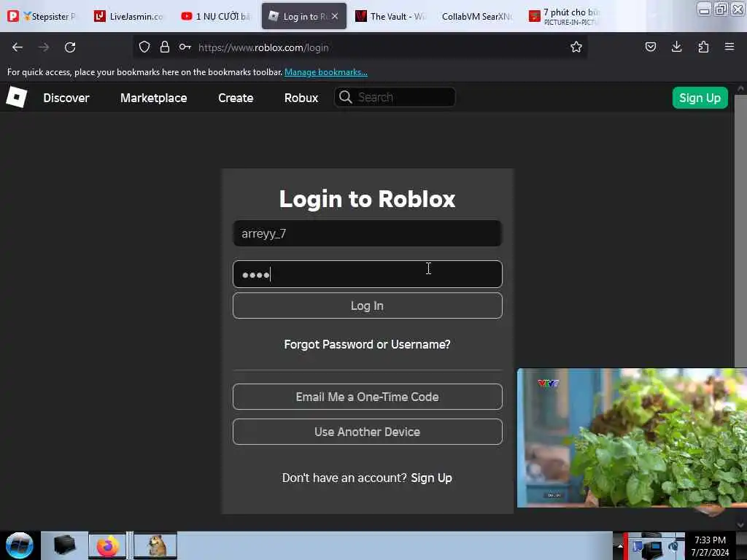The height and width of the screenshot is (560, 747).
Task: Click the Firefox taskbar icon
Action: click(x=108, y=545)
